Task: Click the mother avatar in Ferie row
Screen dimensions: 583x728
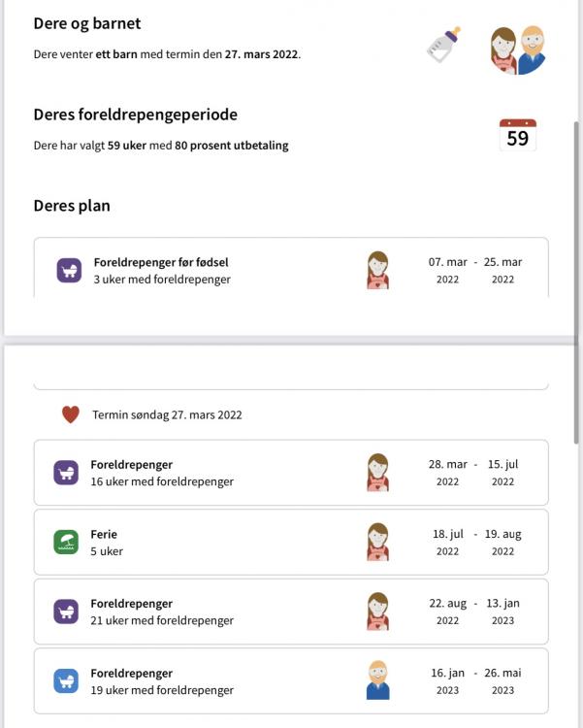Action: (378, 542)
